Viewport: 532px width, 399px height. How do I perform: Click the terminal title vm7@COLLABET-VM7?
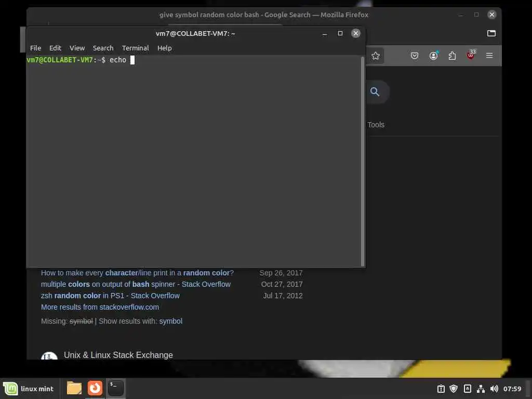pyautogui.click(x=195, y=34)
